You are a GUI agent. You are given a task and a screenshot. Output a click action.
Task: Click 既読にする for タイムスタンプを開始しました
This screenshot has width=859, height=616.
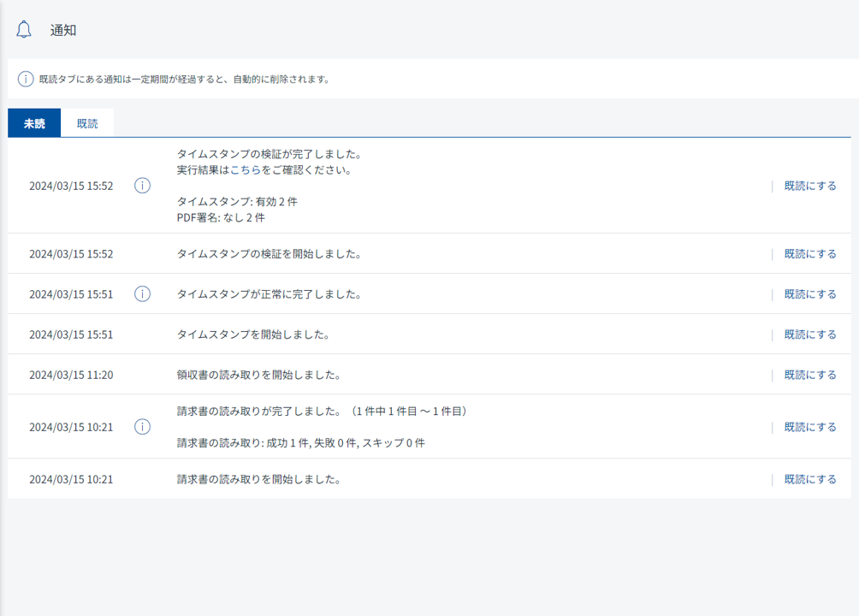click(809, 335)
